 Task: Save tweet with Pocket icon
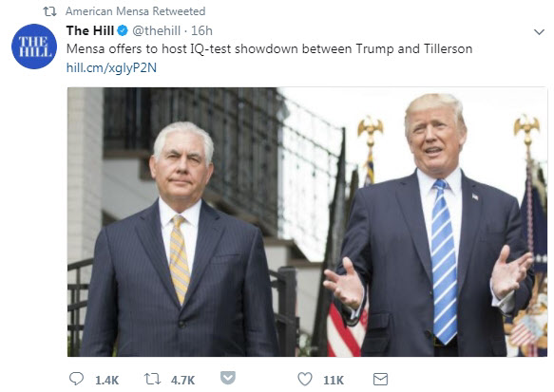(228, 378)
